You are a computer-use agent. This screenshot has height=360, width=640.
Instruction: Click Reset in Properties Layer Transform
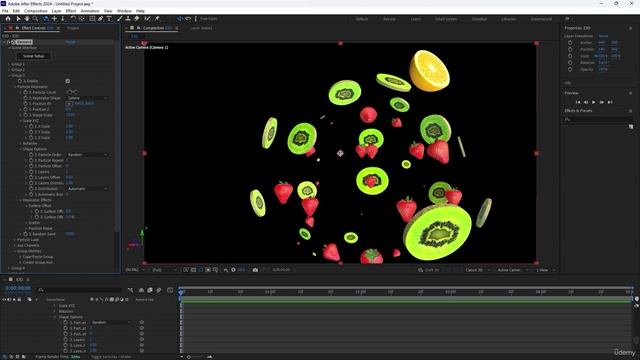603,36
